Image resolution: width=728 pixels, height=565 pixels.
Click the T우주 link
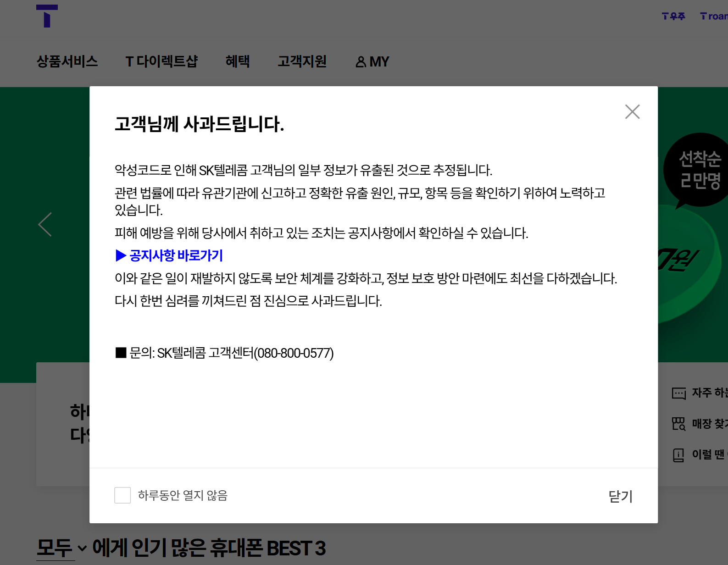coord(673,17)
